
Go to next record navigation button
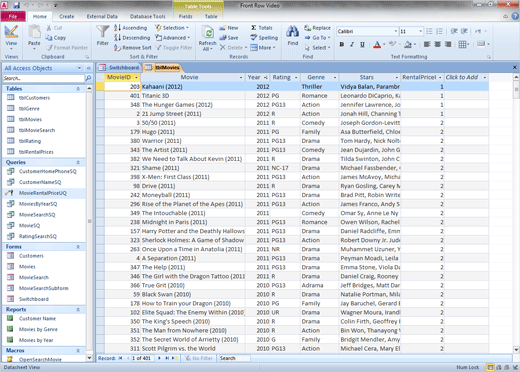coord(159,358)
